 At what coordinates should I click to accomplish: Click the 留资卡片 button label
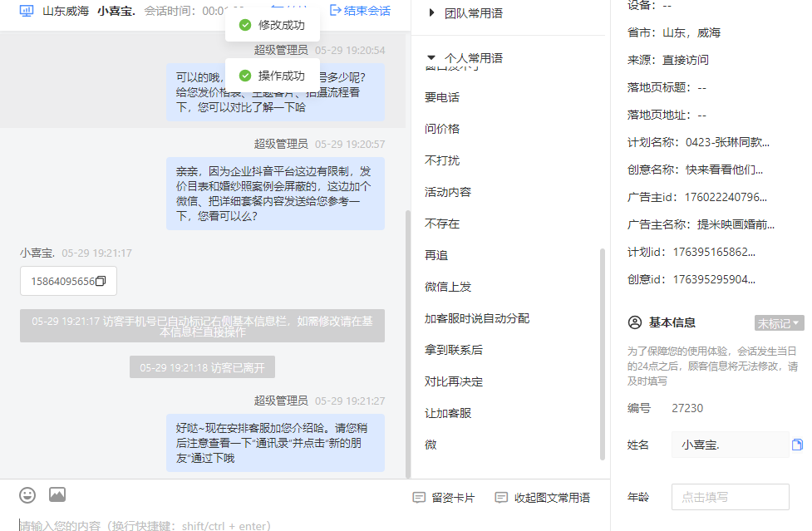point(453,498)
